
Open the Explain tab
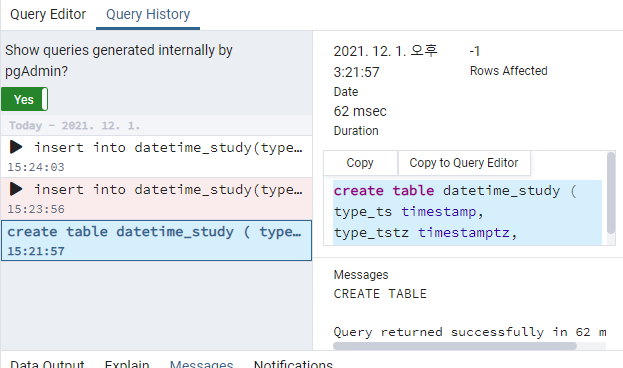127,363
